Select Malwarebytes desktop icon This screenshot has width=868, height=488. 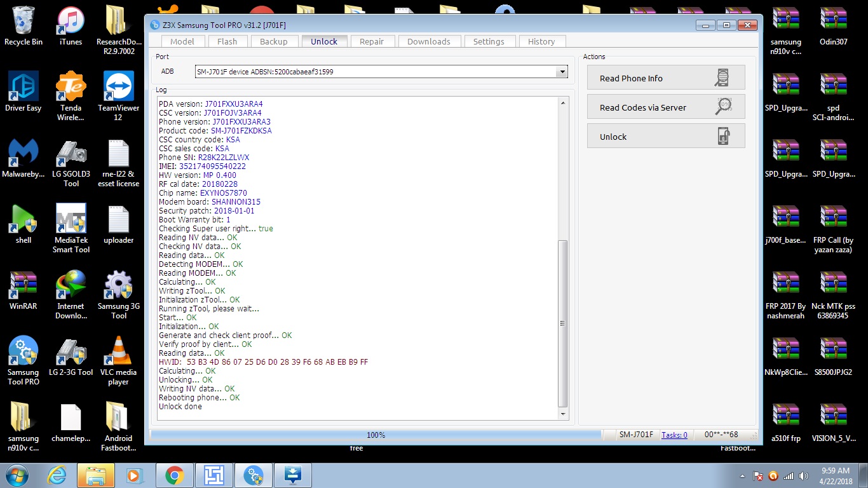24,158
